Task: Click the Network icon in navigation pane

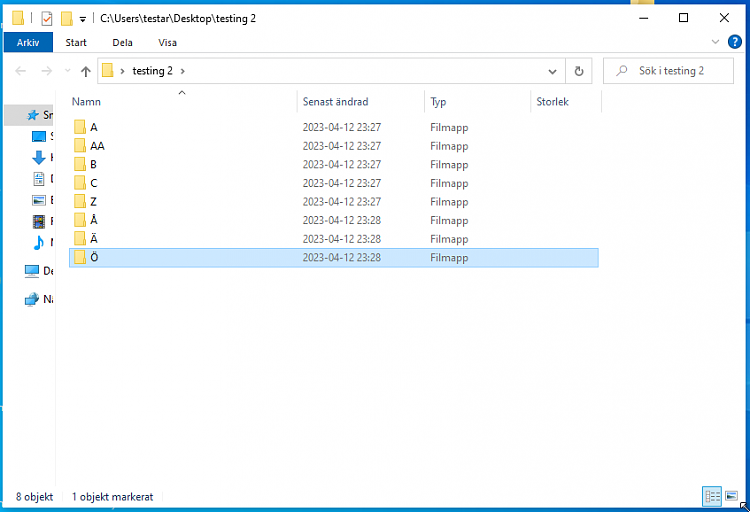Action: [x=32, y=299]
